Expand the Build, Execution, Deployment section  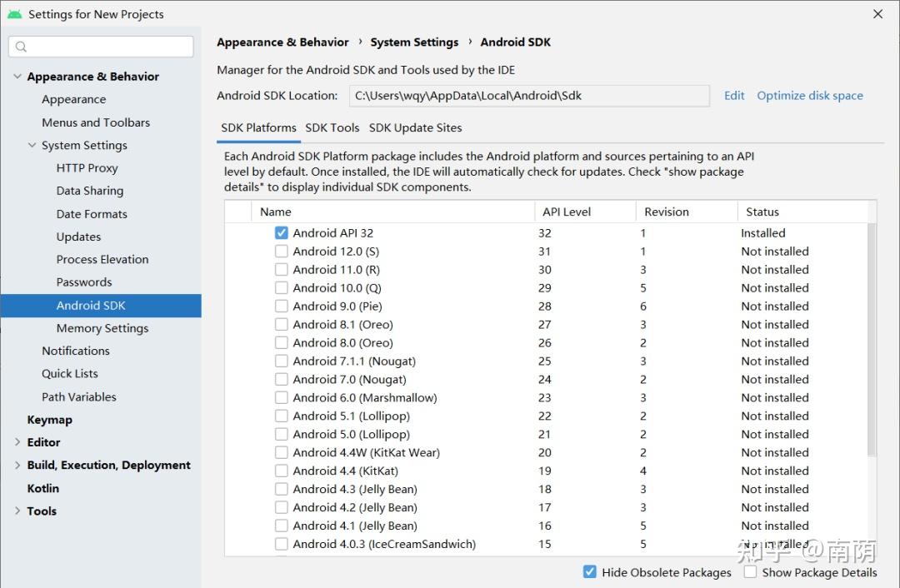(x=17, y=466)
